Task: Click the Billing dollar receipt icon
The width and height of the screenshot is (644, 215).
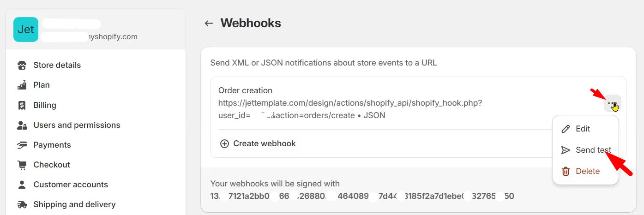Action: [x=22, y=105]
